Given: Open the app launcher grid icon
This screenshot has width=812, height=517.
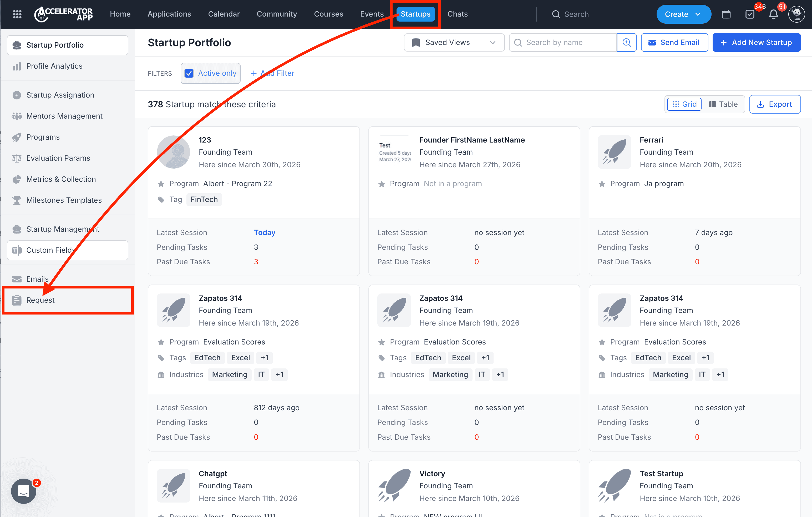Looking at the screenshot, I should [17, 14].
